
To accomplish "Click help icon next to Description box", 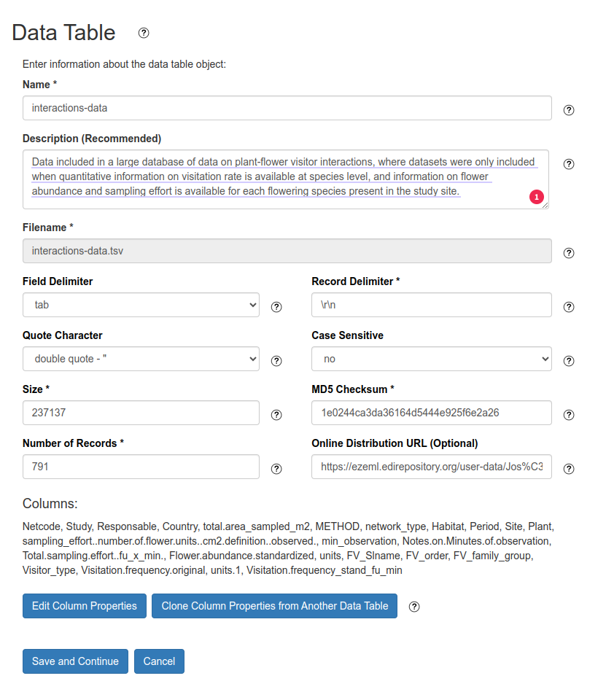I will (x=569, y=164).
